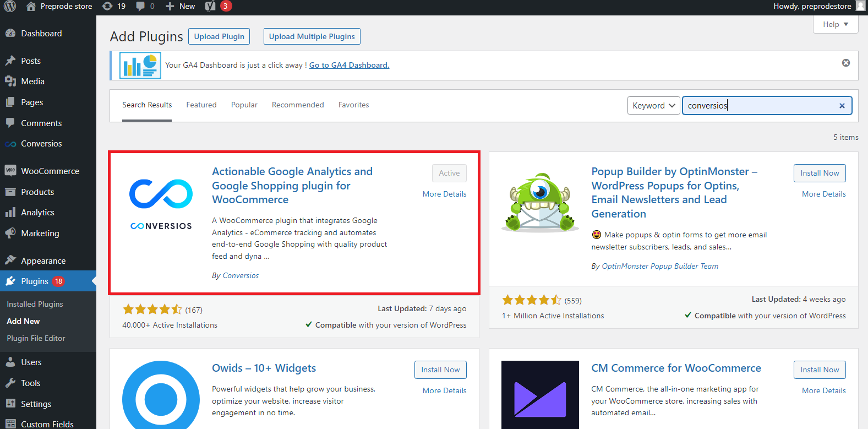Image resolution: width=868 pixels, height=429 pixels.
Task: Click the WooCommerce icon in sidebar
Action: point(10,171)
